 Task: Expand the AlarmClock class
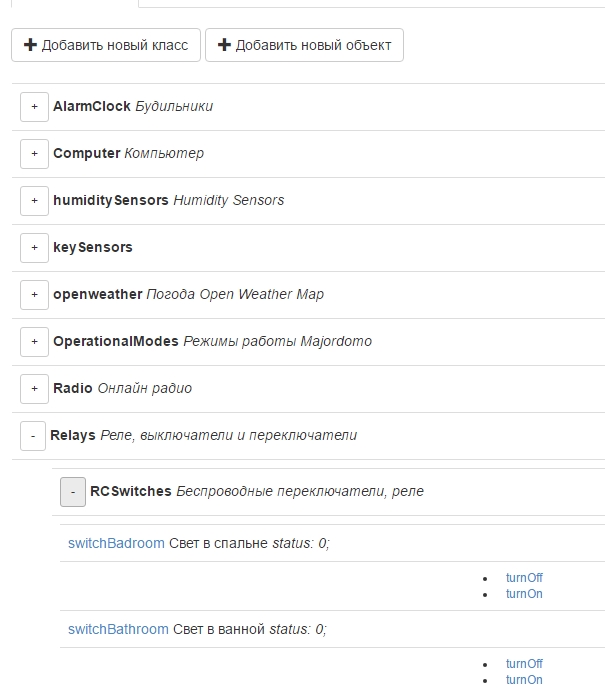(34, 106)
